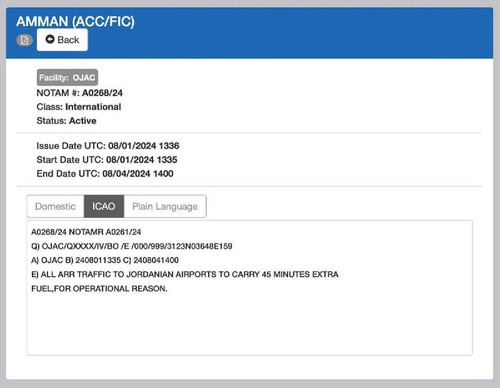Click the AMMAN (ACC/FIC) header title

tap(75, 21)
